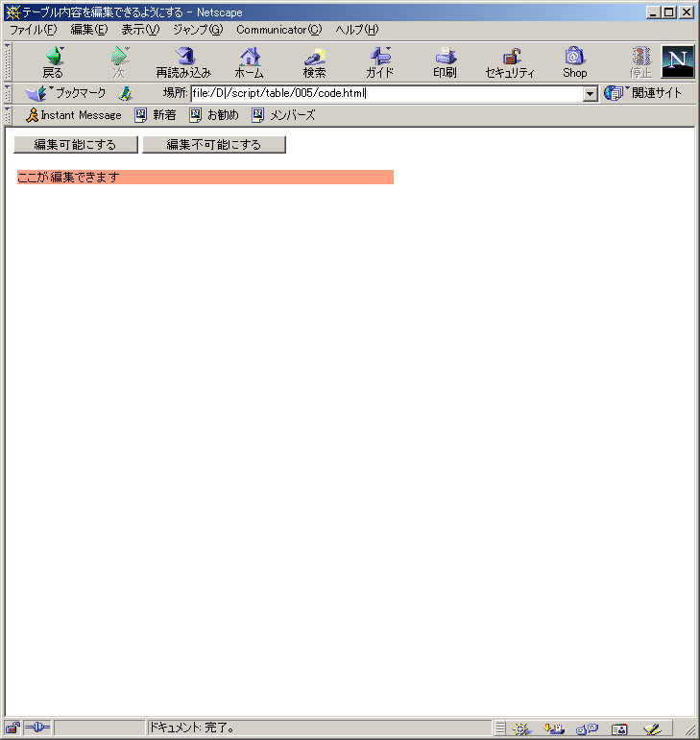Open the ガイド guide button
The image size is (700, 740).
tap(380, 62)
